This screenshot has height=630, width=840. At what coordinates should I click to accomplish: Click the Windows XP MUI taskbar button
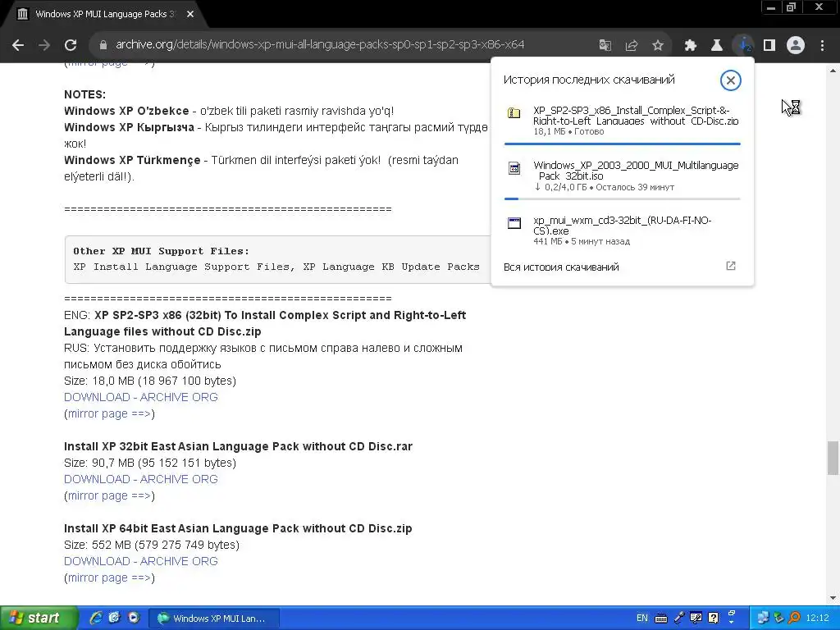coord(214,619)
